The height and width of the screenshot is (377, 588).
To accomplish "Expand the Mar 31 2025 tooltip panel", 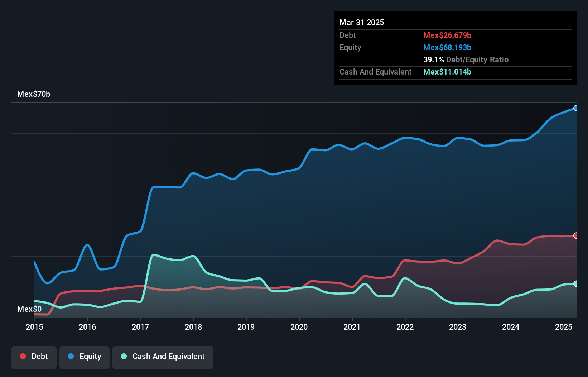I will pos(361,22).
